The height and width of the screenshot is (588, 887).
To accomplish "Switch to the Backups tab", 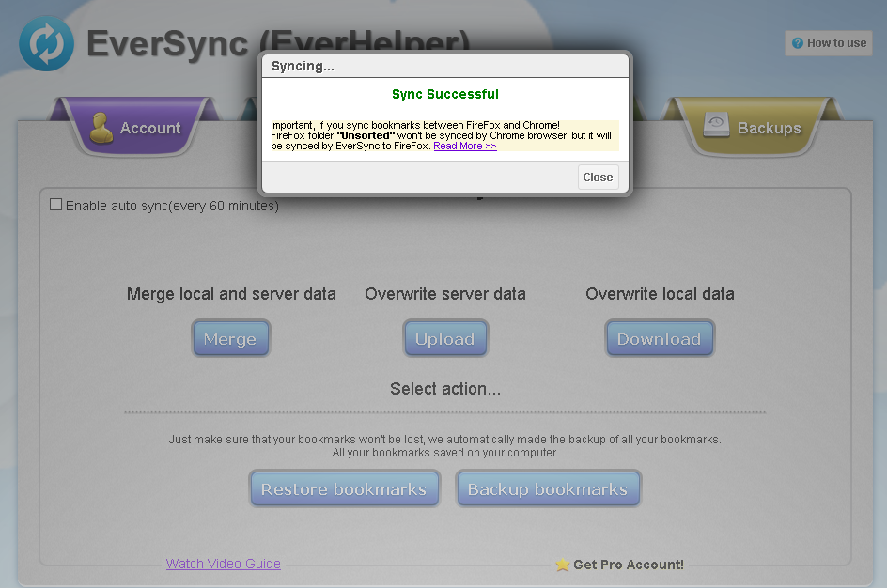I will 753,127.
